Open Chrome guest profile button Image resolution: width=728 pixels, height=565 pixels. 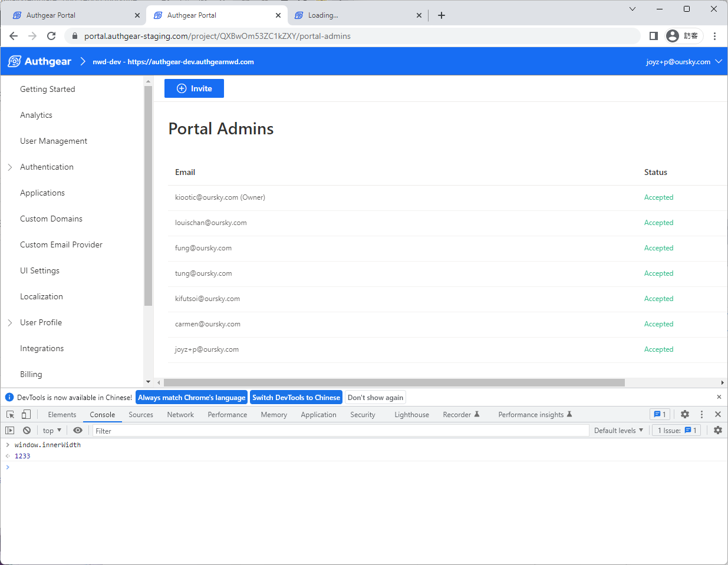pyautogui.click(x=684, y=36)
